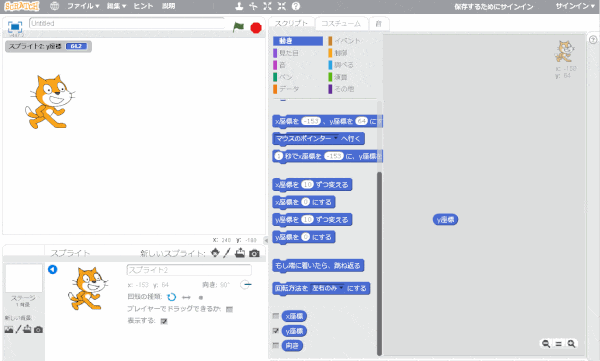Open the サインイン dropdown

click(575, 6)
